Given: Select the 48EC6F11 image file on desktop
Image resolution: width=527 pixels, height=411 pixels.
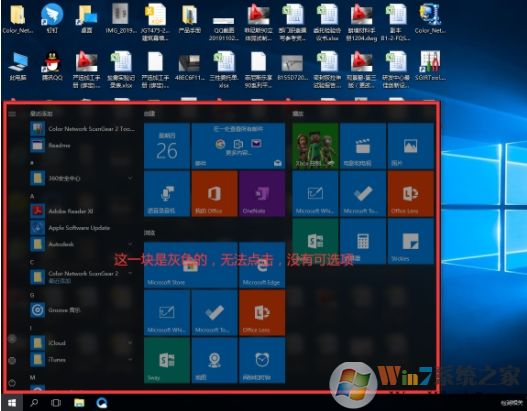Looking at the screenshot, I should [190, 67].
